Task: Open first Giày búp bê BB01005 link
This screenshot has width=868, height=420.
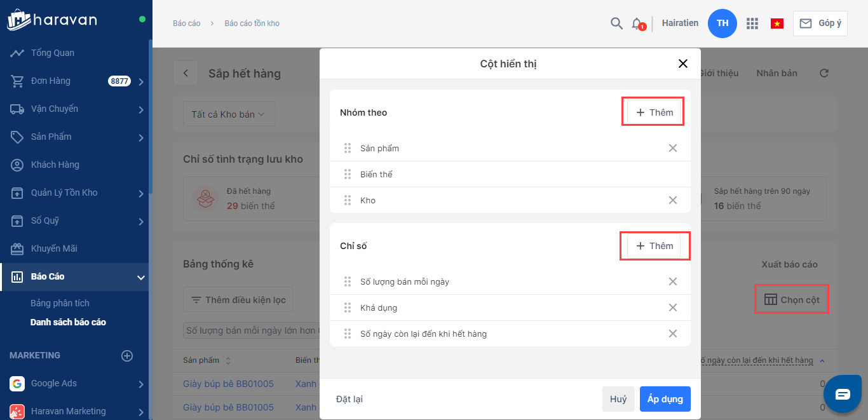Action: click(x=228, y=384)
